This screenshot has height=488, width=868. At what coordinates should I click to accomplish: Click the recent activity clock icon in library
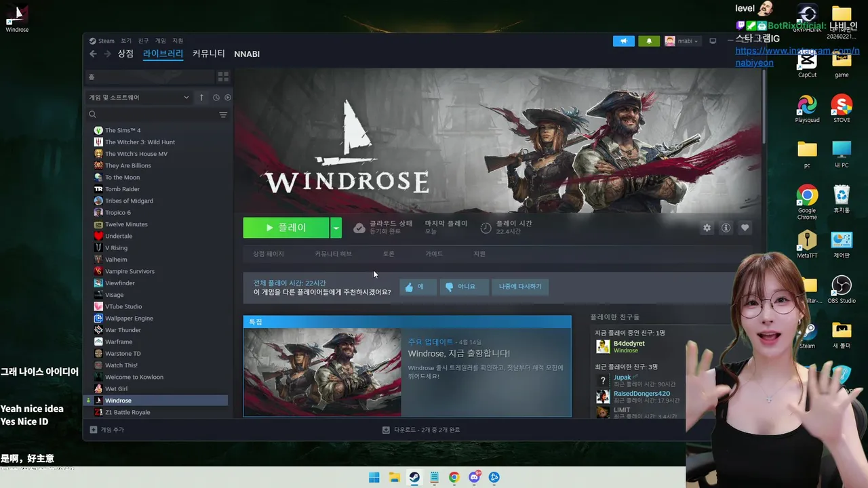coord(216,98)
